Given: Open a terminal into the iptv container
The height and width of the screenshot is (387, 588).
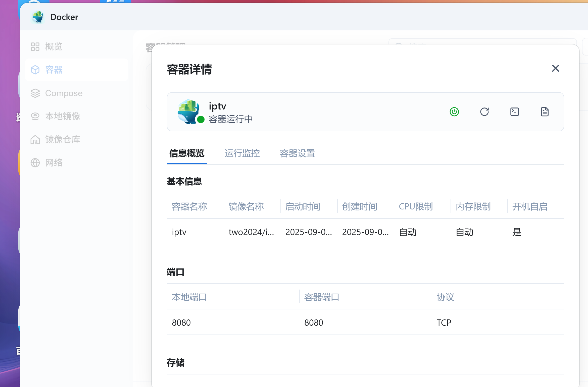Looking at the screenshot, I should click(515, 112).
